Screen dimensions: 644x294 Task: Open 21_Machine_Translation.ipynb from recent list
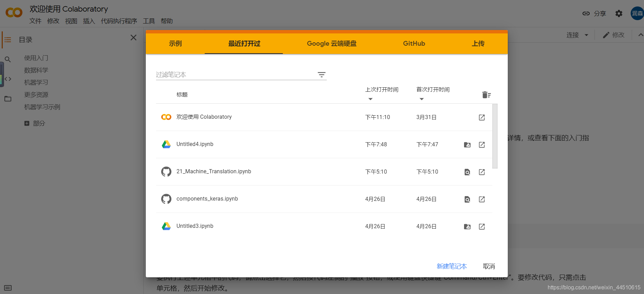(214, 172)
